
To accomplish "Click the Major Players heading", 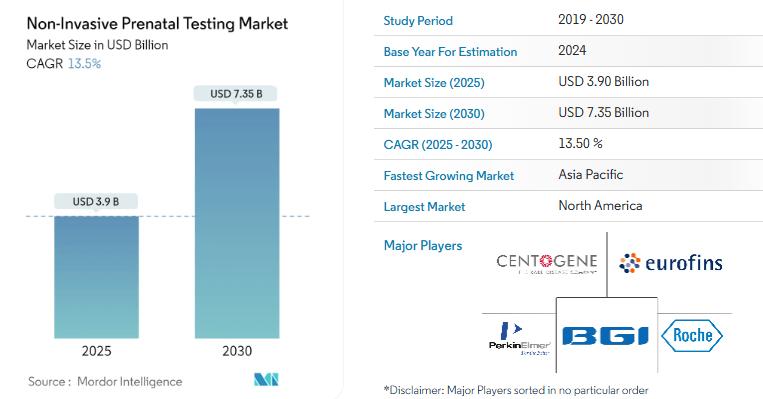I will (x=423, y=245).
